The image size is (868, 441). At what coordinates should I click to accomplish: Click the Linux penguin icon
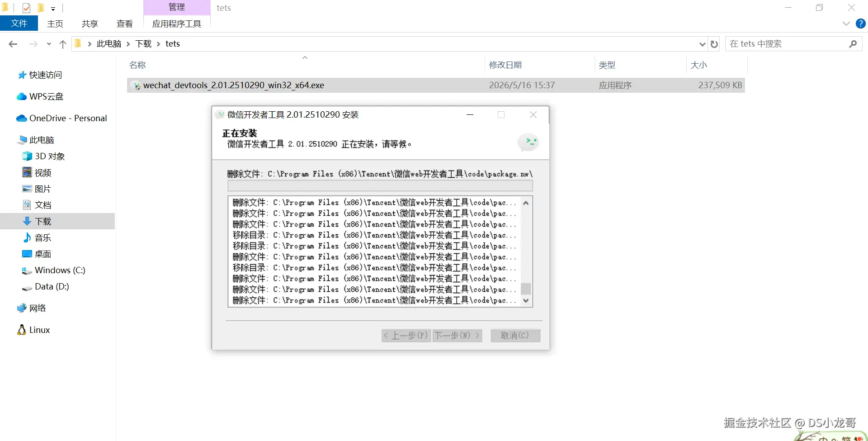pos(22,330)
